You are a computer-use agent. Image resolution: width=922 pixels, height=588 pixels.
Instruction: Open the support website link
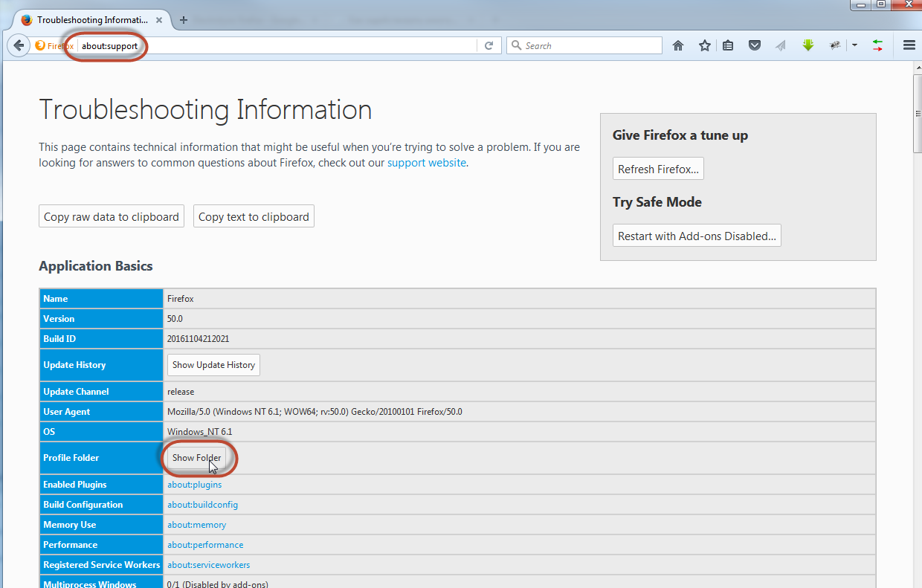pos(427,162)
